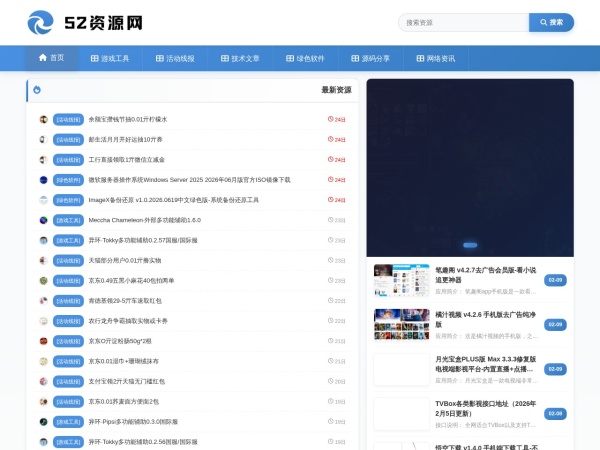
Task: Open post 农行龙舟争霸抽取实物或卡券
Action: (x=128, y=321)
